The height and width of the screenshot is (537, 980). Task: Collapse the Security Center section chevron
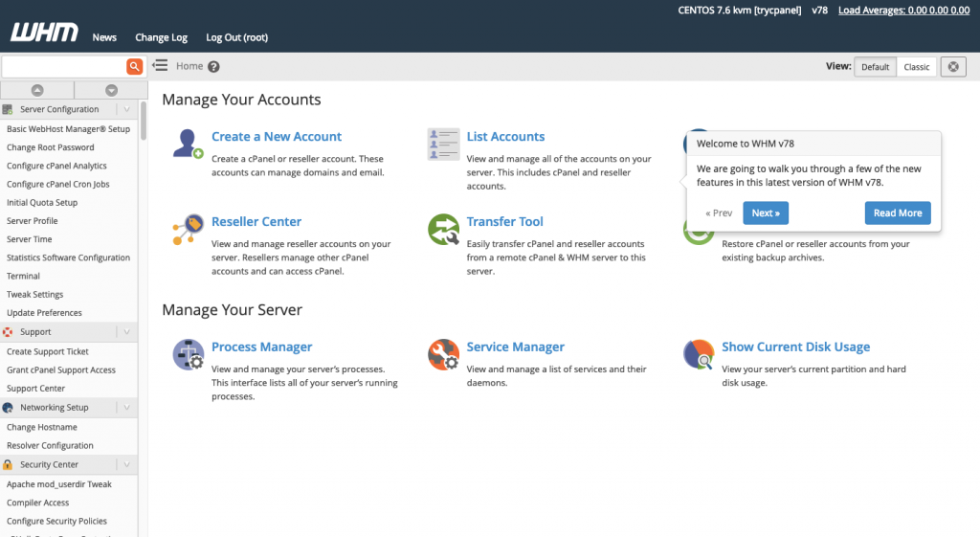(127, 464)
